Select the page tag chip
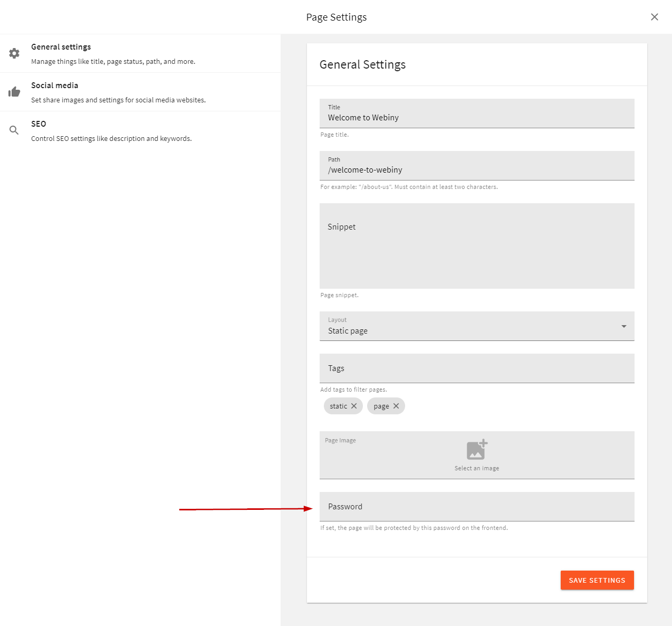 381,406
